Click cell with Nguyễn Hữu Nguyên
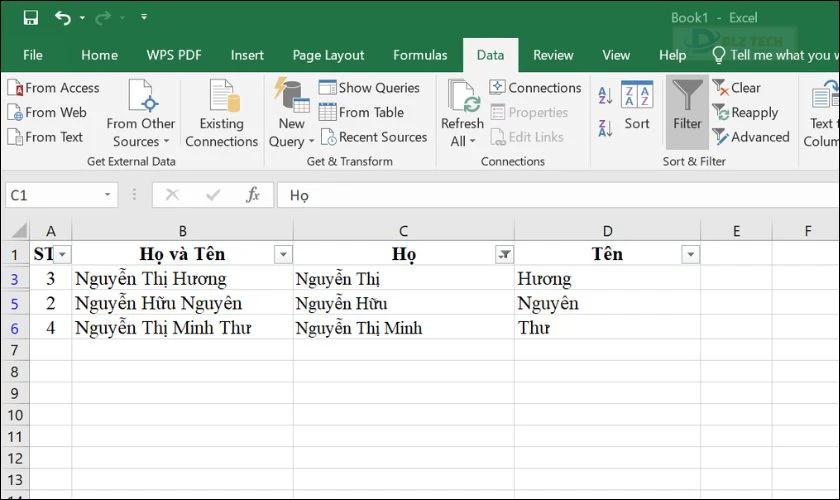 click(183, 303)
